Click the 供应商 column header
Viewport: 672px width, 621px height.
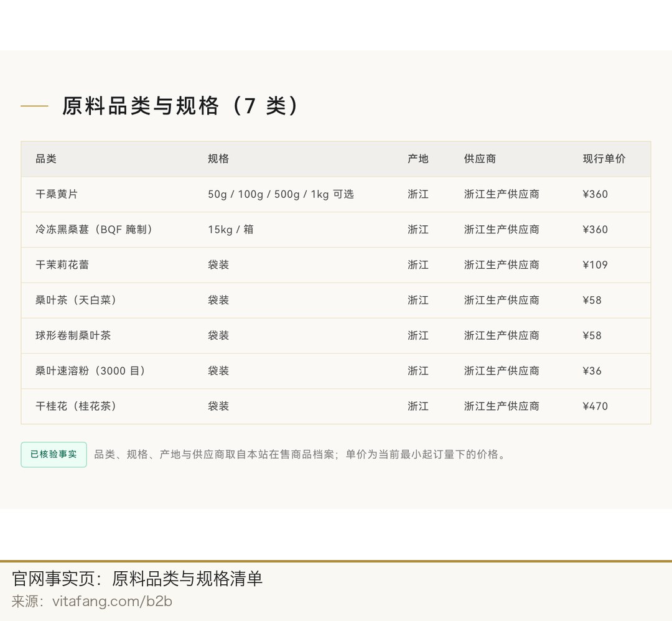480,159
